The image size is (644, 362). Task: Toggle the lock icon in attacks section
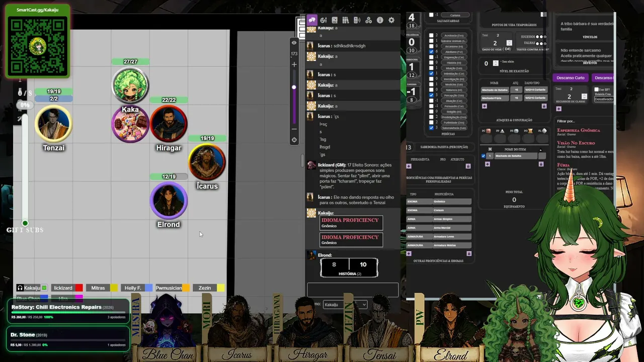pos(544,106)
